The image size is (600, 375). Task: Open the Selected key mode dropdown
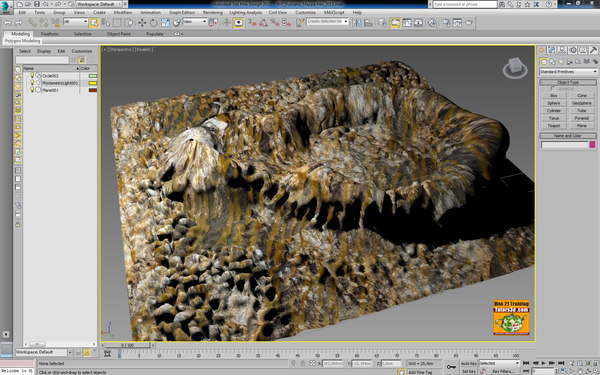pyautogui.click(x=500, y=363)
